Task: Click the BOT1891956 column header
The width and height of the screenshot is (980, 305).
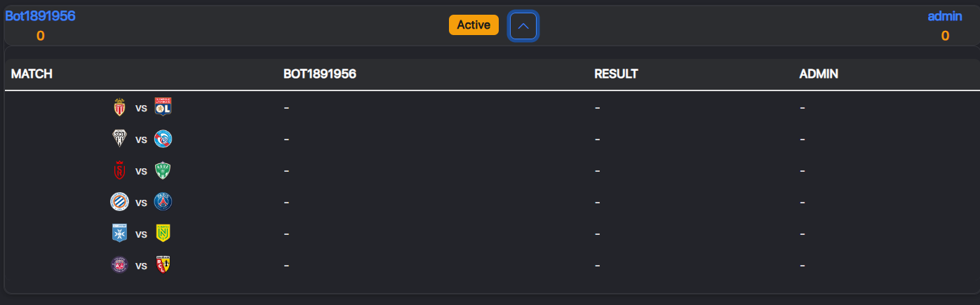Action: click(320, 74)
